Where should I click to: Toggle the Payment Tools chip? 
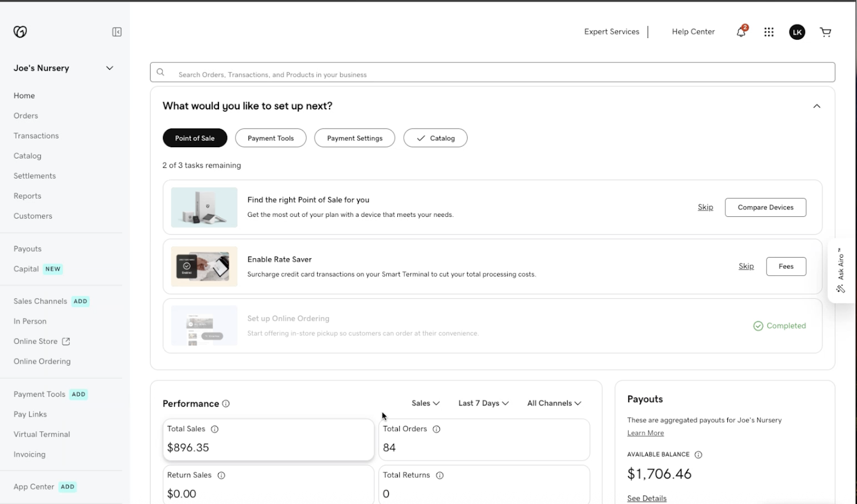click(270, 138)
